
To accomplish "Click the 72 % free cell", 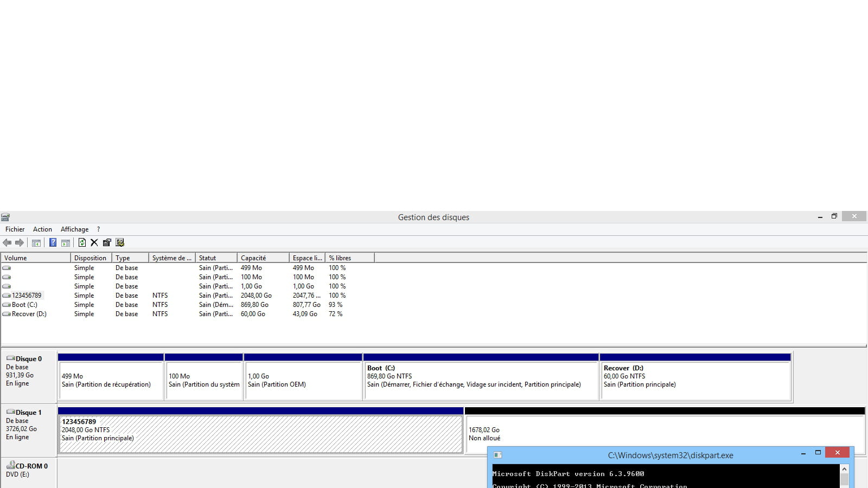I will click(x=335, y=314).
